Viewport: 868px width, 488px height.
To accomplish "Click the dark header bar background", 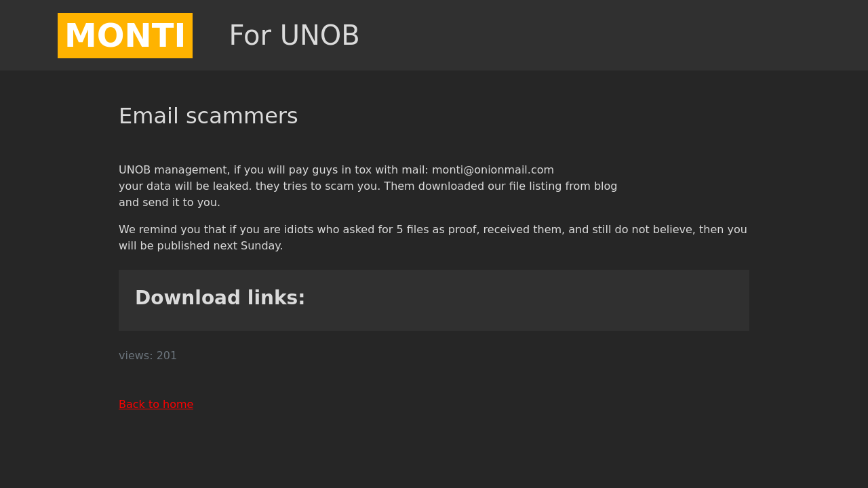I will point(610,35).
